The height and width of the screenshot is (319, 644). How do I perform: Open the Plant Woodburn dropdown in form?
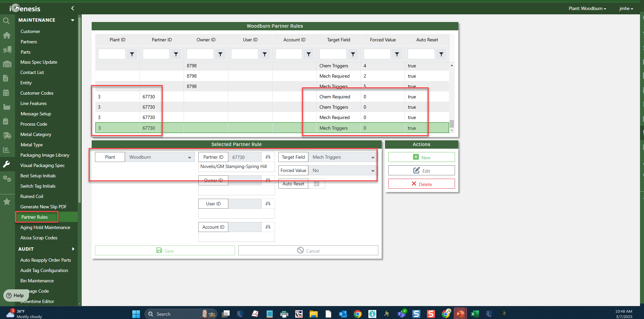click(160, 157)
